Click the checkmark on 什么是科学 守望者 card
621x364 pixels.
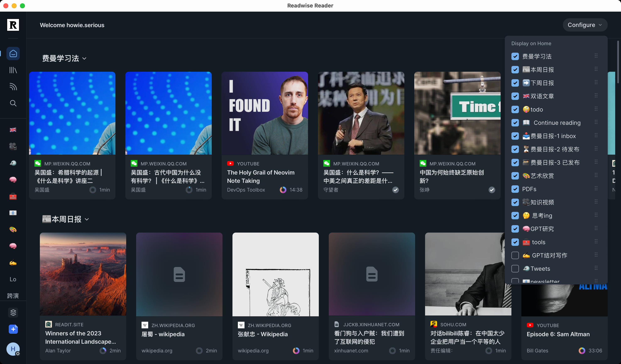click(396, 190)
